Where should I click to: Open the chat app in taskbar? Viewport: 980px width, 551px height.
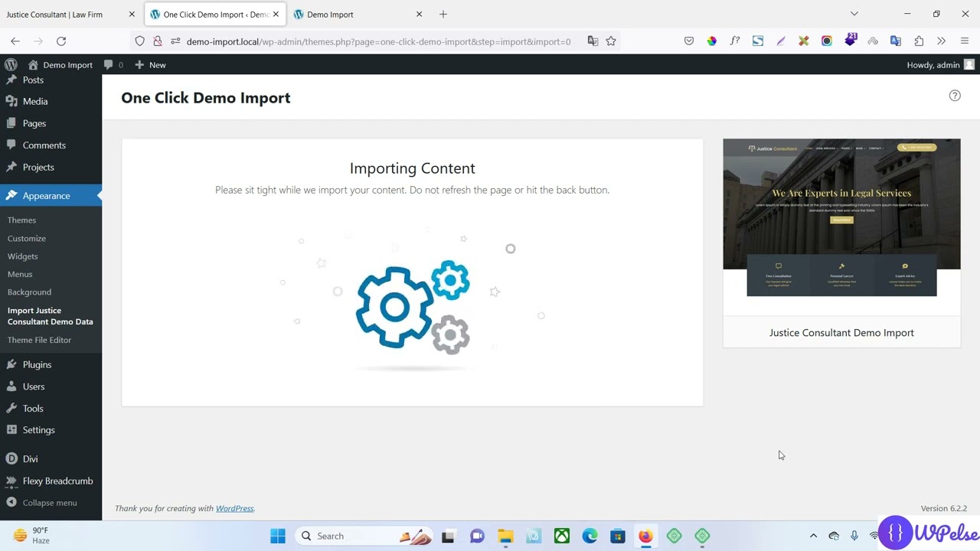coord(477,536)
